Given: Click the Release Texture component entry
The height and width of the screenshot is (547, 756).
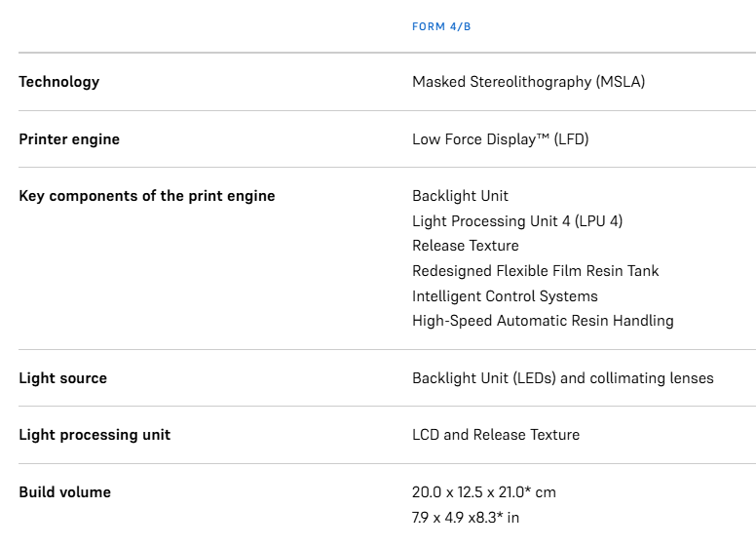Looking at the screenshot, I should coord(465,246).
